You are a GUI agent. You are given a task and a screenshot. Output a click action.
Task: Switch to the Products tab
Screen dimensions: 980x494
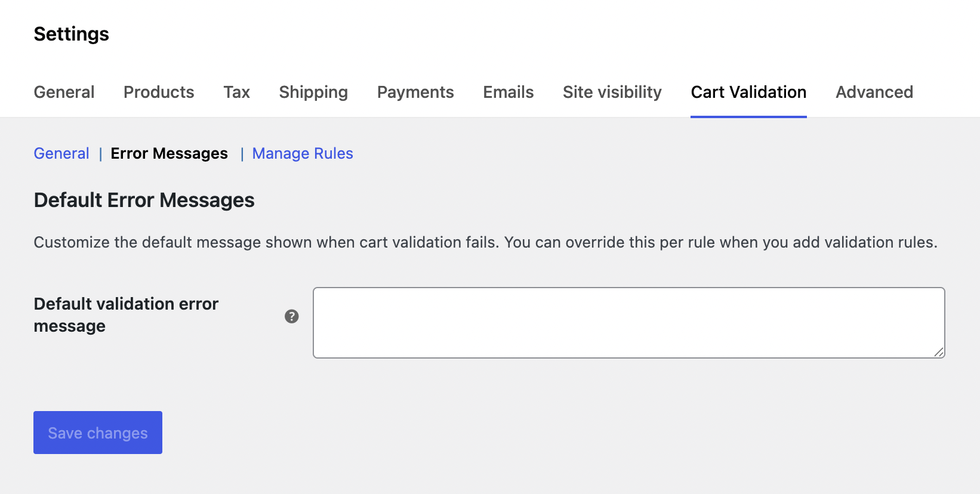click(x=159, y=92)
